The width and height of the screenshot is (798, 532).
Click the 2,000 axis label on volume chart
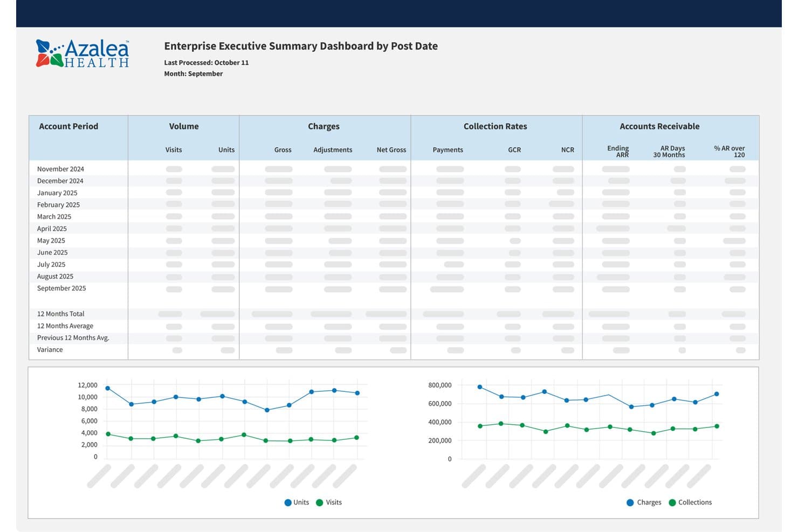90,445
